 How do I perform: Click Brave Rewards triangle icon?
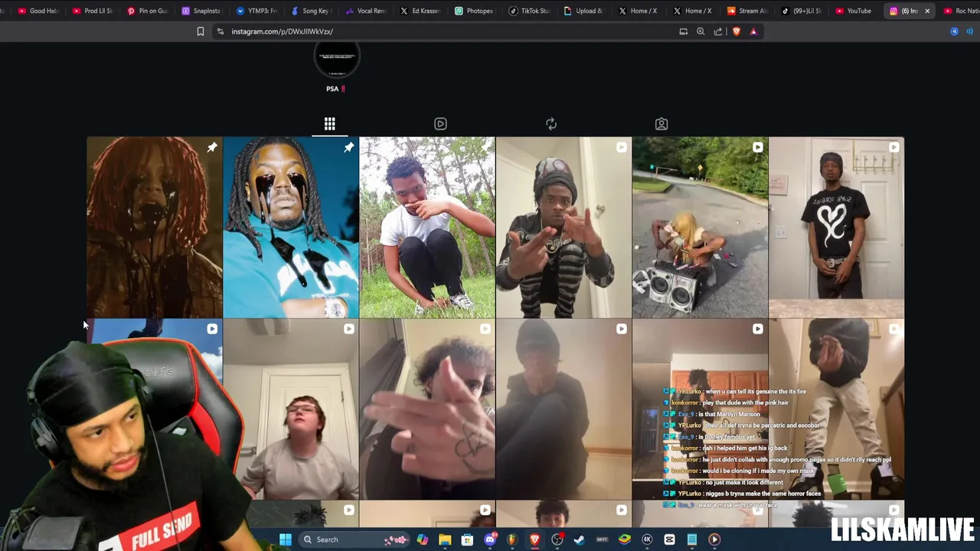tap(753, 31)
